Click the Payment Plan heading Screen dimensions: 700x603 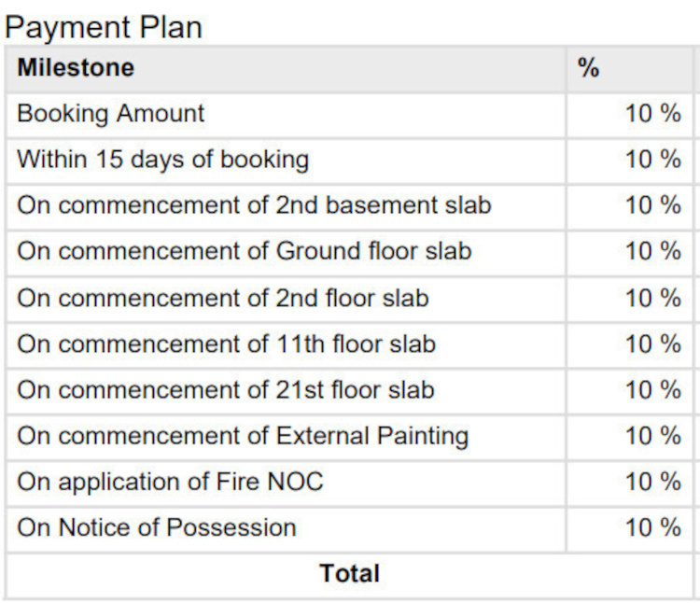click(x=104, y=28)
